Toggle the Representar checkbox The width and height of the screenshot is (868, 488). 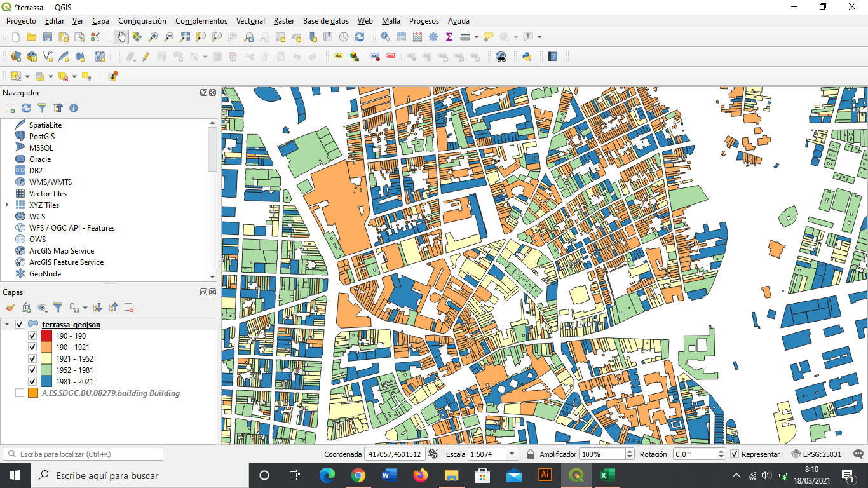(735, 454)
